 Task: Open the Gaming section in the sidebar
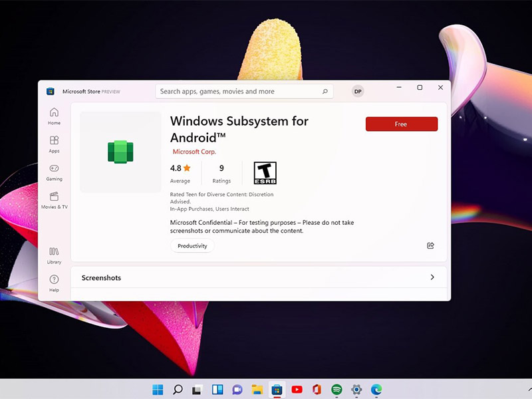pos(54,172)
